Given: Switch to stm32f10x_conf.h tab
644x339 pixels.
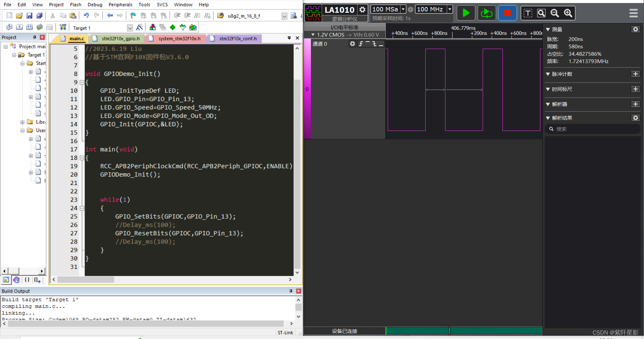Looking at the screenshot, I should tap(234, 39).
